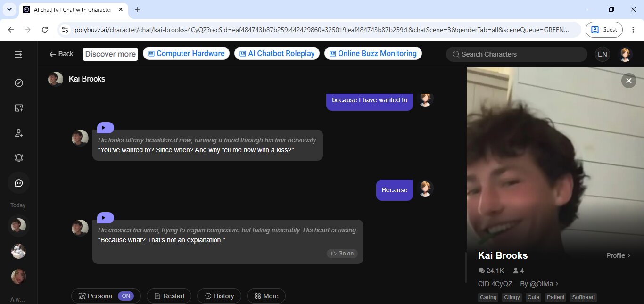
Task: Toggle the sidebar hamburger menu icon
Action: coord(18,55)
